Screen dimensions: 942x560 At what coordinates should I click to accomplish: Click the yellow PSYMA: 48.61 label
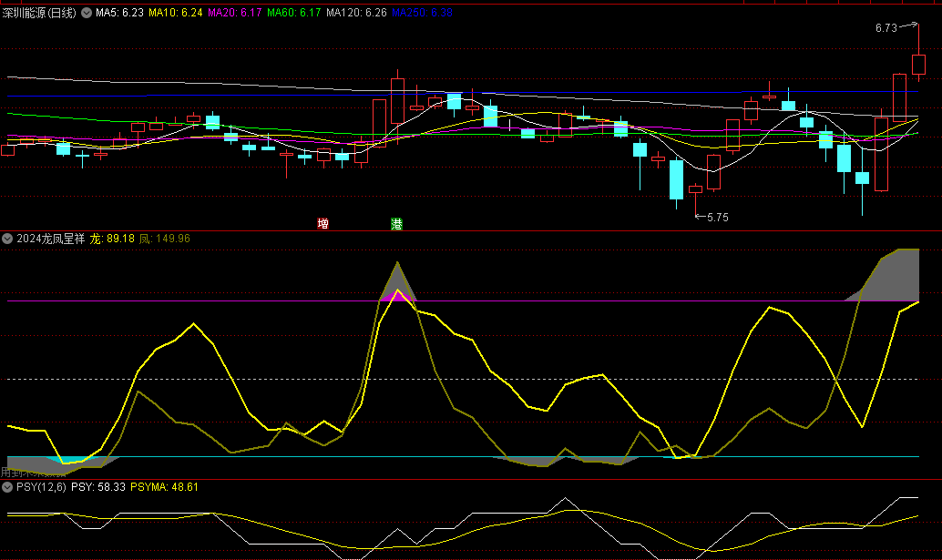164,487
